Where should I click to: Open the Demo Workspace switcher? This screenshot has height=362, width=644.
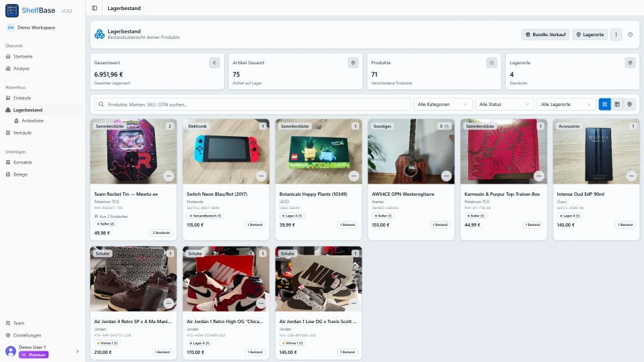(x=32, y=27)
